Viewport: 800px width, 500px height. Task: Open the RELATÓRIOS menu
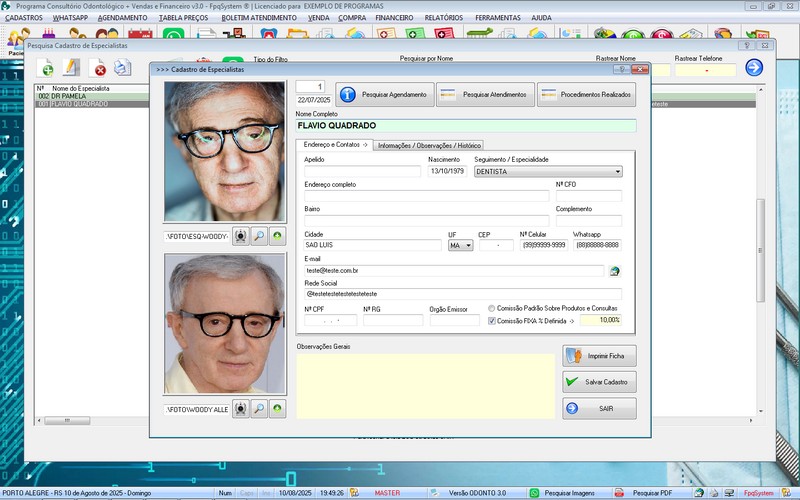pyautogui.click(x=443, y=18)
